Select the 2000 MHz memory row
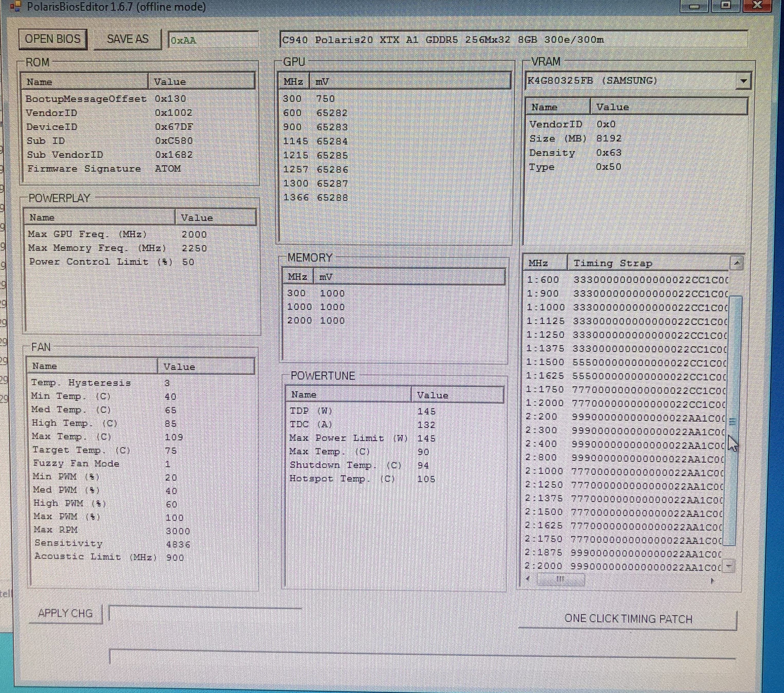This screenshot has width=784, height=693. [x=315, y=321]
